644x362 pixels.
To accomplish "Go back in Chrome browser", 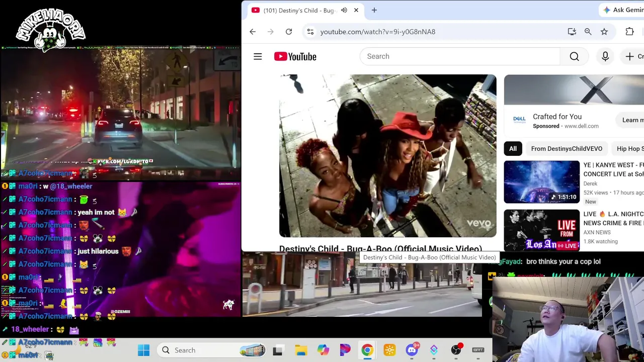I will 253,32.
